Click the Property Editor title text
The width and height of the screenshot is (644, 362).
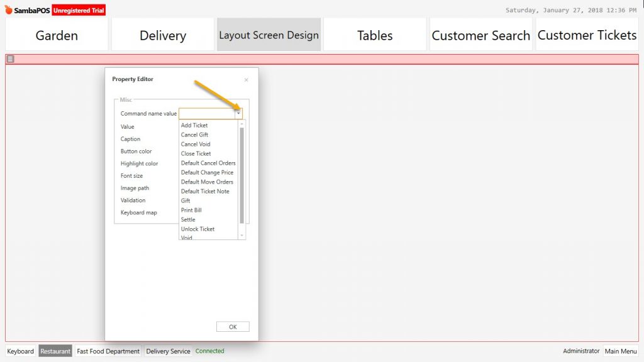133,79
